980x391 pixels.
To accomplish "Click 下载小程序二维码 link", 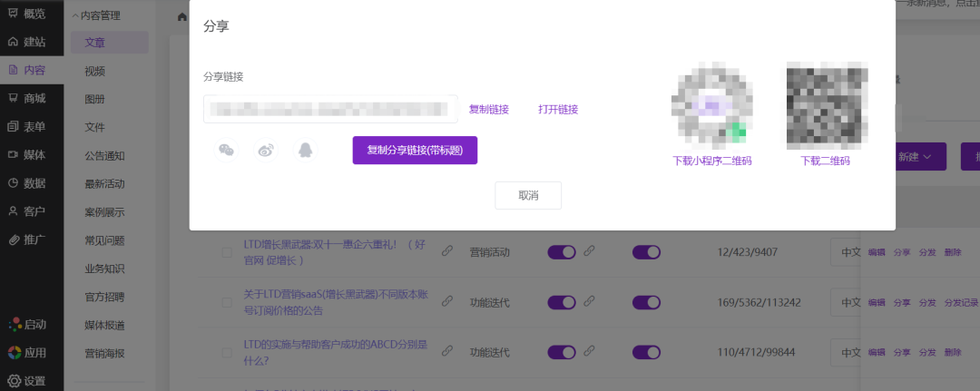I will click(x=712, y=161).
